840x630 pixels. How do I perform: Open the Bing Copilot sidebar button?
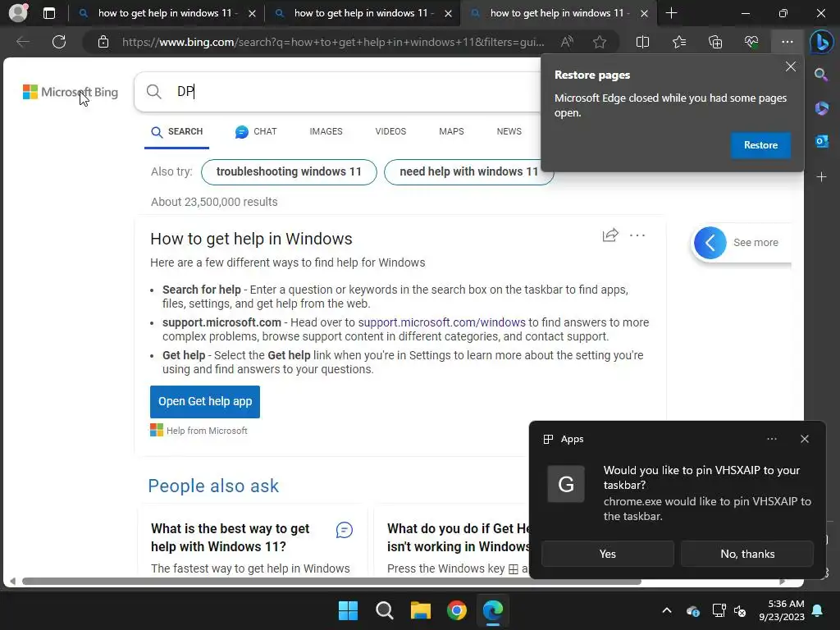(822, 42)
